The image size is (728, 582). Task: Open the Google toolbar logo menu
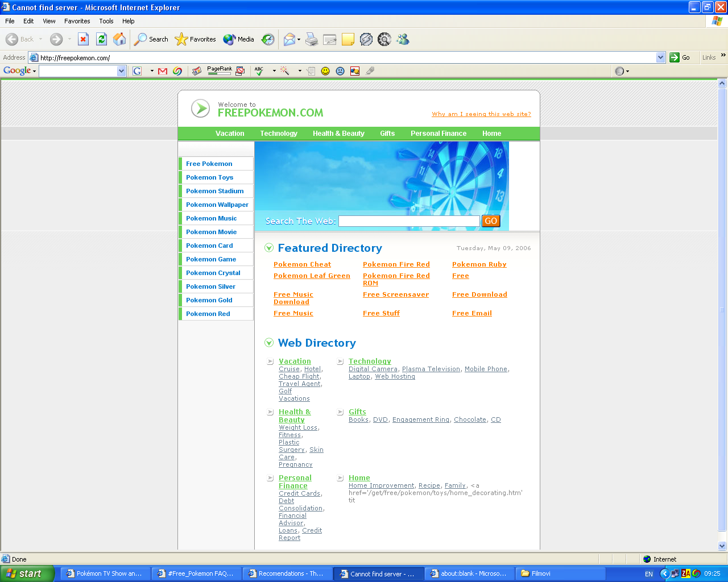(20, 71)
